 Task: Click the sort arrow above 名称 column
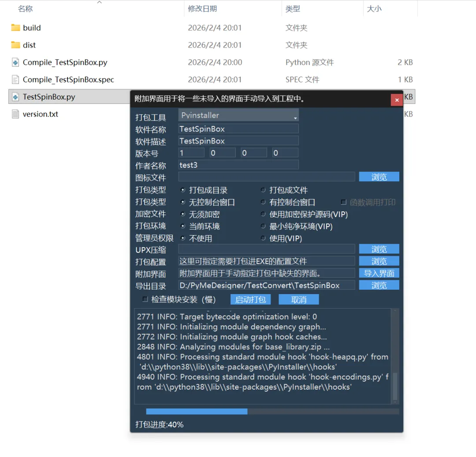coord(99,2)
